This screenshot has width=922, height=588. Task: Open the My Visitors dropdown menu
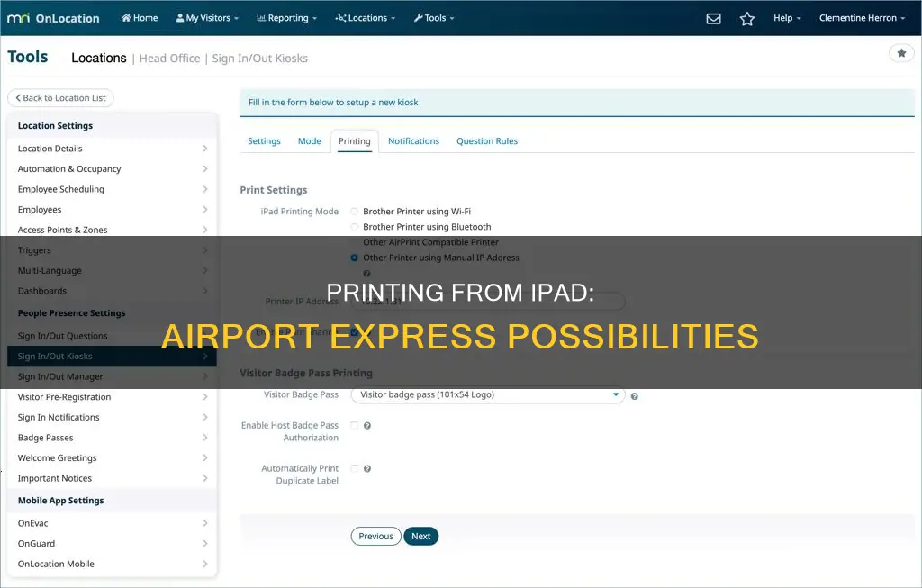pyautogui.click(x=207, y=18)
